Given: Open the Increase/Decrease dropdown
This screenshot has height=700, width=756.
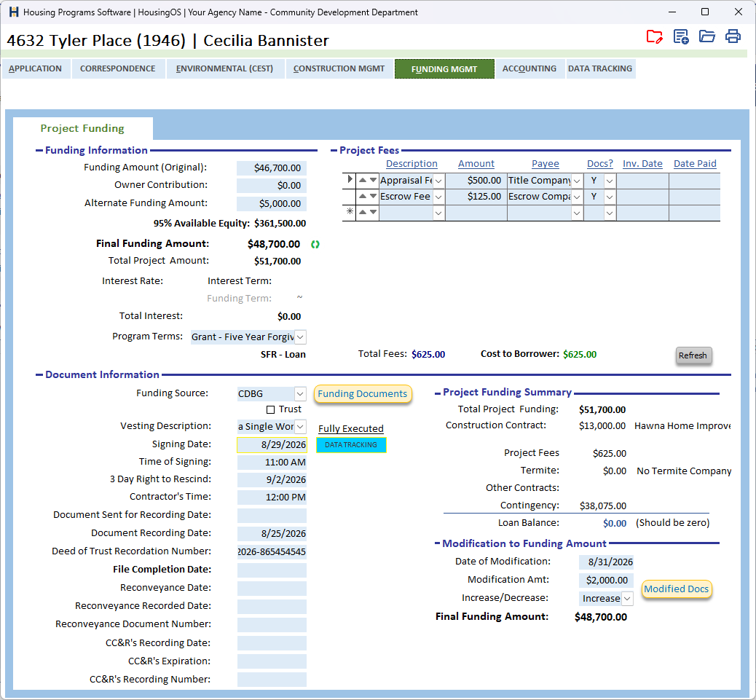Looking at the screenshot, I should pos(627,599).
